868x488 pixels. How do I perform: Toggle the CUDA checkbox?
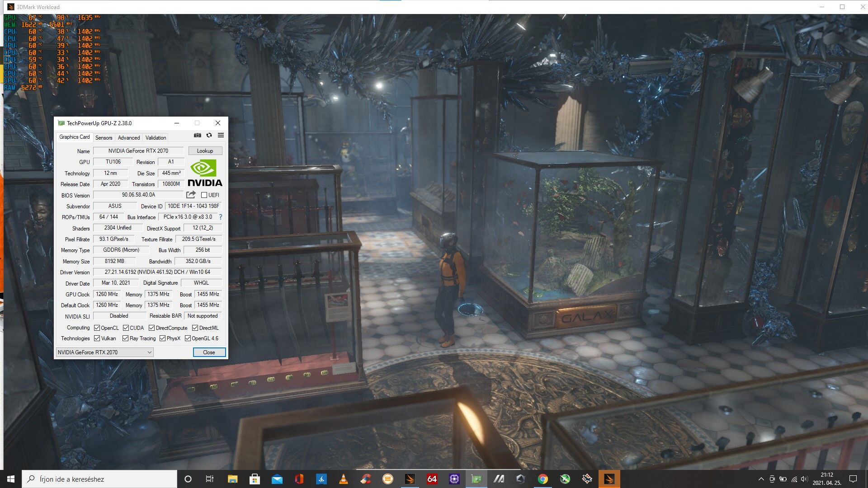point(126,328)
